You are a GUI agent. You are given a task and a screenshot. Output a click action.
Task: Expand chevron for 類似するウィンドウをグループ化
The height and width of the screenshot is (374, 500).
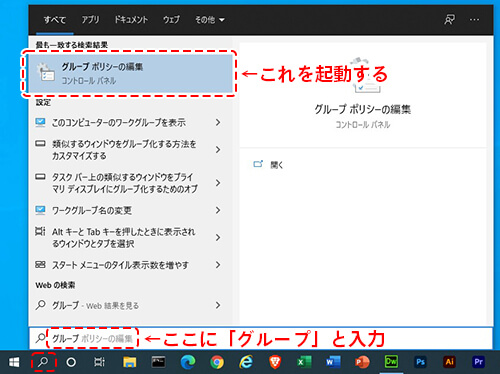tap(218, 150)
